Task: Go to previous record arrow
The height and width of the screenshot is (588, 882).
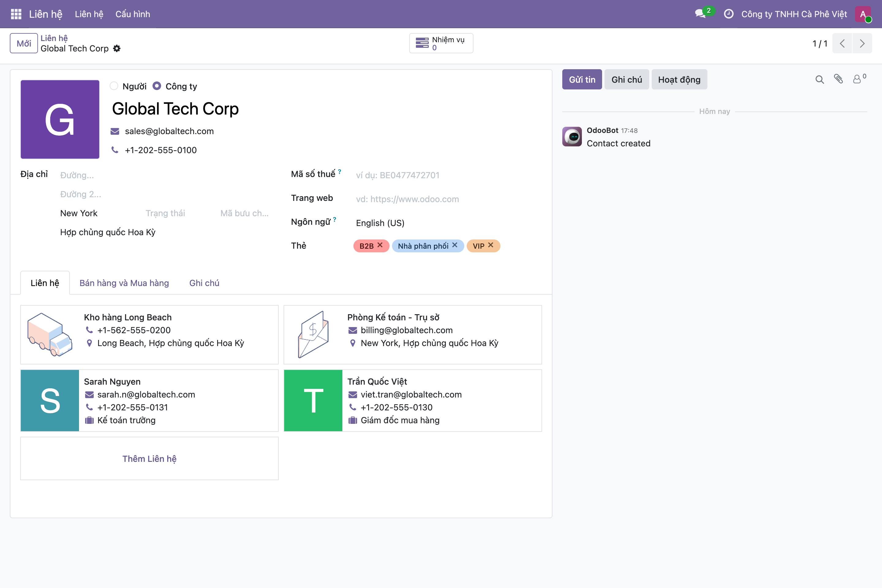Action: 842,43
